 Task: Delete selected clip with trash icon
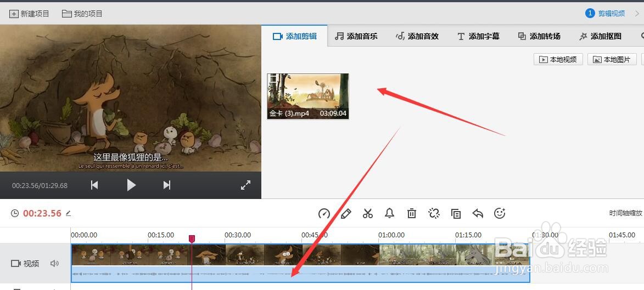(412, 213)
